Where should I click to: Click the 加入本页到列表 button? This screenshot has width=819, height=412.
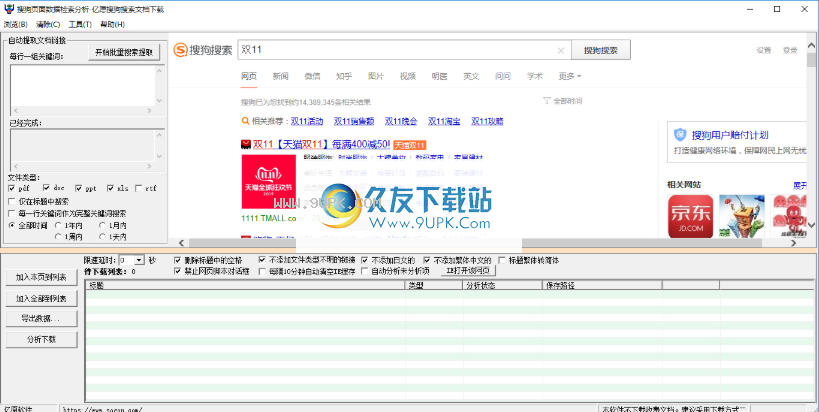click(41, 277)
